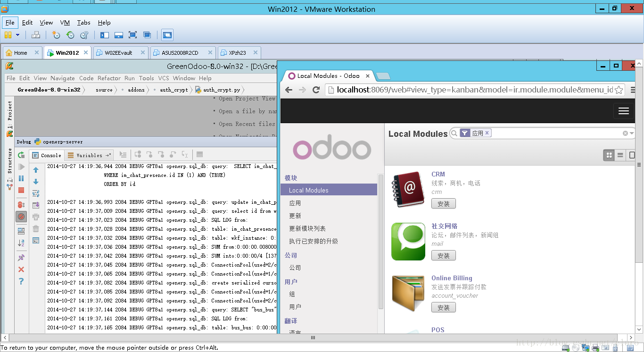This screenshot has height=352, width=644.
Task: Install the Online Billing module with the 安装 button
Action: 444,308
